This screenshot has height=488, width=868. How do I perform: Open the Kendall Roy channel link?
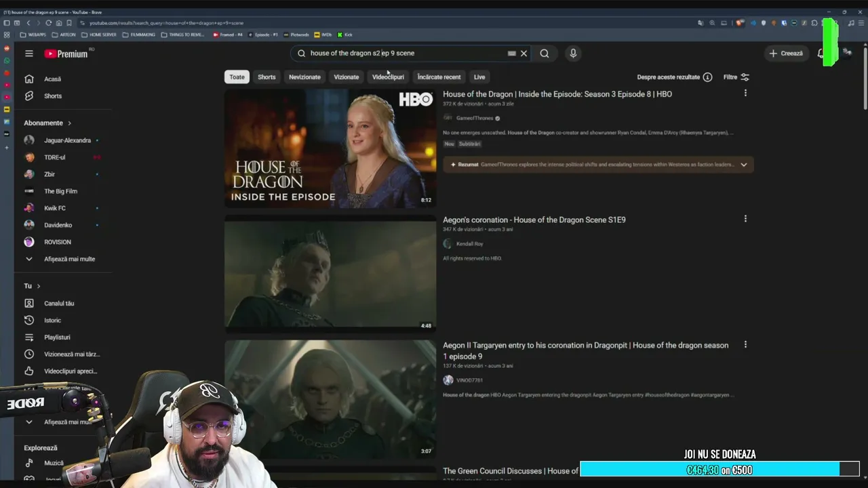469,244
